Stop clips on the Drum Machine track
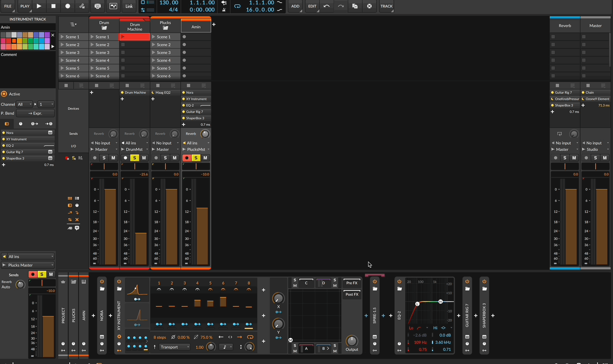This screenshot has height=364, width=613. tap(127, 85)
